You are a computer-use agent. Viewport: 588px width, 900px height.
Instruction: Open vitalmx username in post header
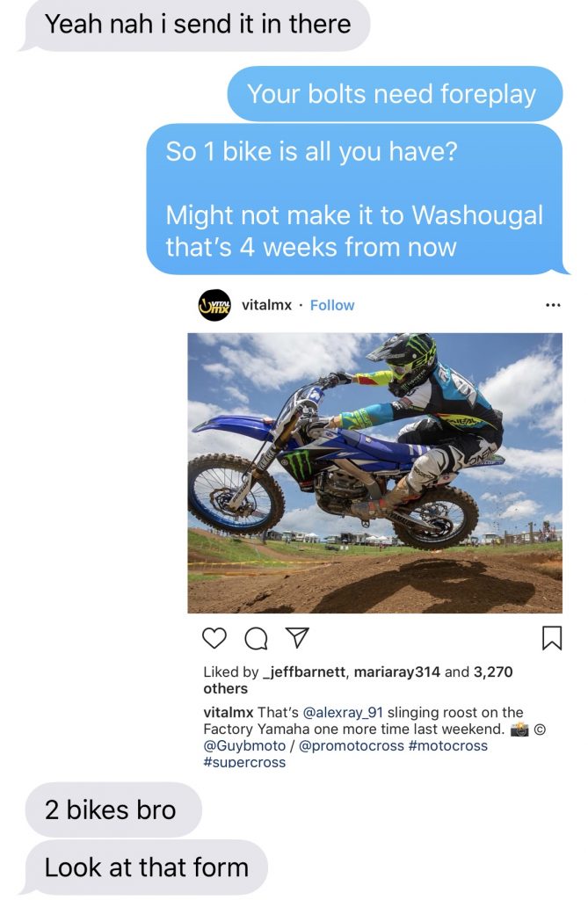coord(266,305)
